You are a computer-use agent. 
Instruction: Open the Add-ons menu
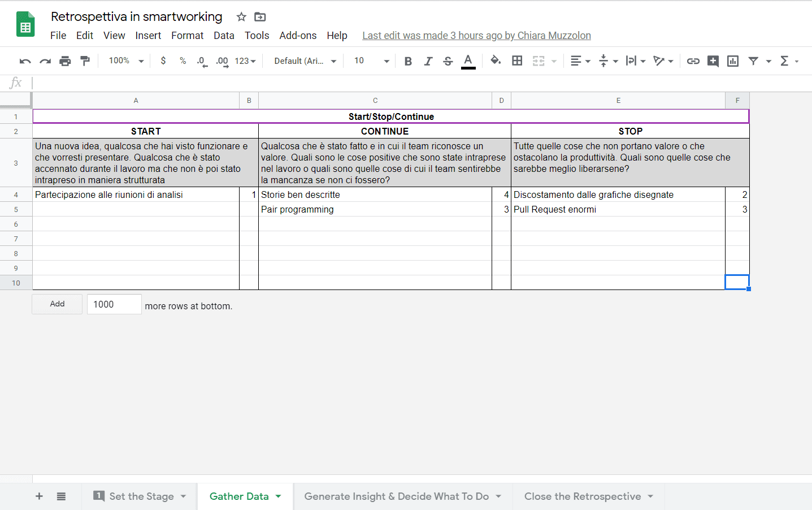point(298,36)
